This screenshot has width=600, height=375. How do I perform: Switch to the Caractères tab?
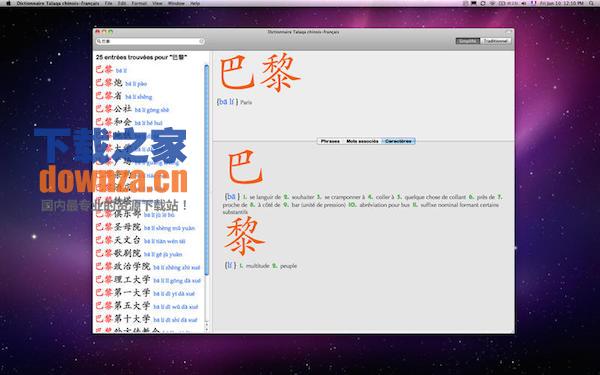point(398,141)
